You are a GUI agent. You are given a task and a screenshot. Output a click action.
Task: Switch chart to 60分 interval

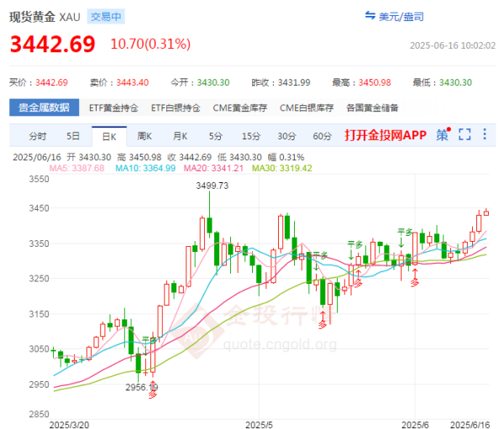point(322,136)
